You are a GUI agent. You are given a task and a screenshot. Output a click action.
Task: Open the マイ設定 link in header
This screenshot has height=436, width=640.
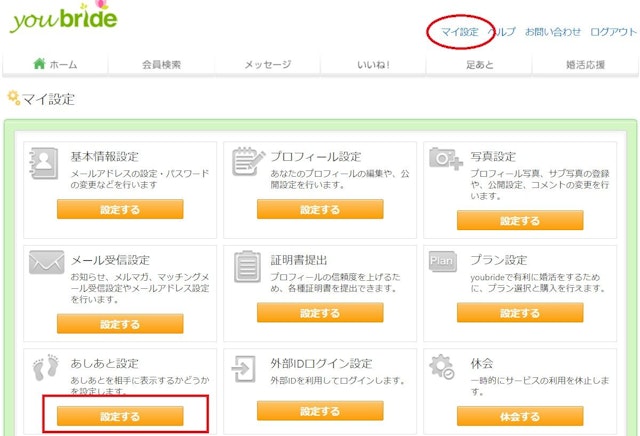(x=460, y=32)
